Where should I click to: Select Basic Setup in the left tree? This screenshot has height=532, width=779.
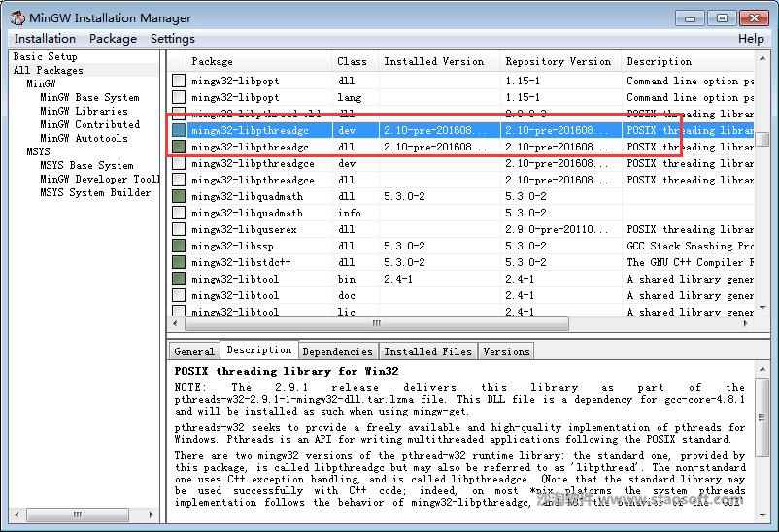tap(46, 56)
